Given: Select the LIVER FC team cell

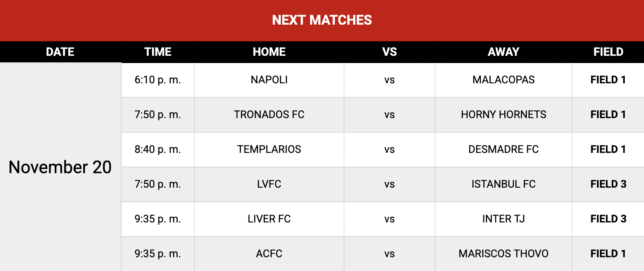Looking at the screenshot, I should pos(269,219).
